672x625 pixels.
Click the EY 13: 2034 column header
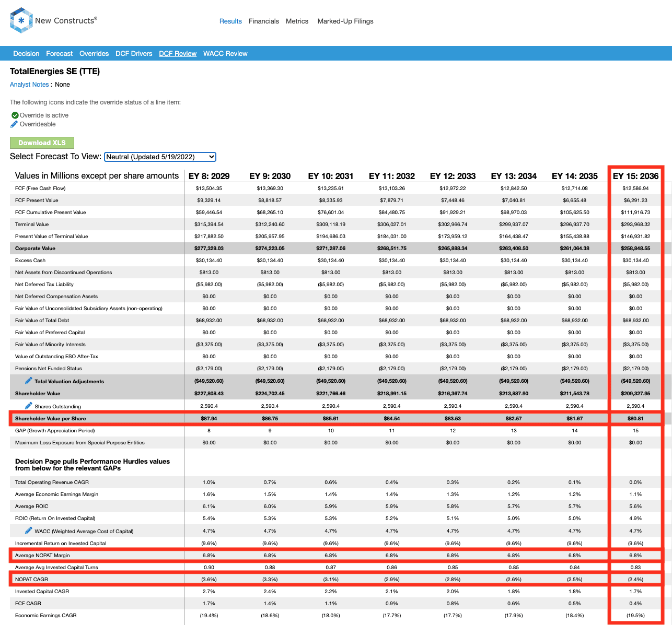point(514,176)
